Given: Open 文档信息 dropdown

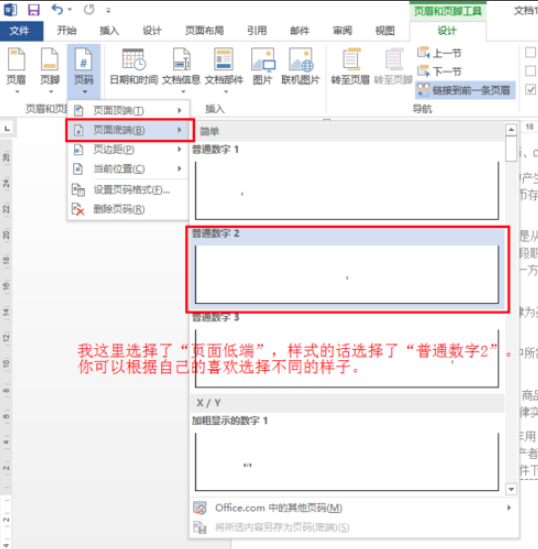Looking at the screenshot, I should [x=181, y=71].
